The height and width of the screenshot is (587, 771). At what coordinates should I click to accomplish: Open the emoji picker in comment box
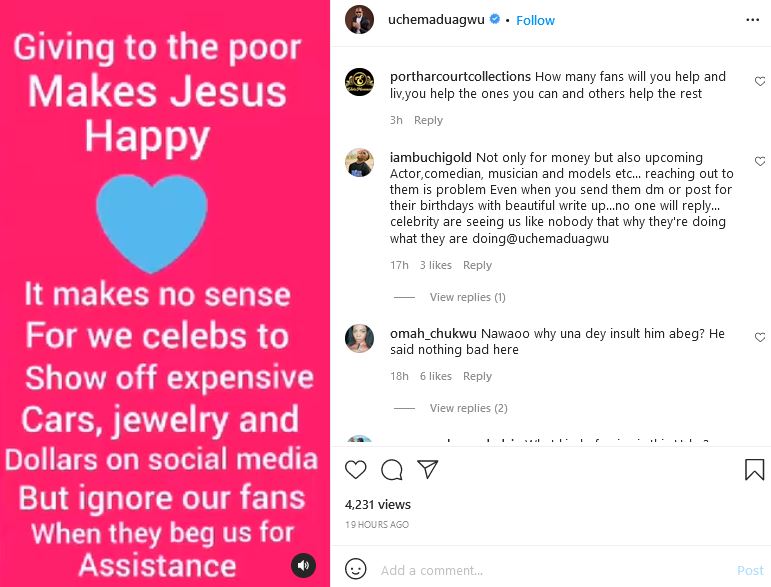pos(355,570)
